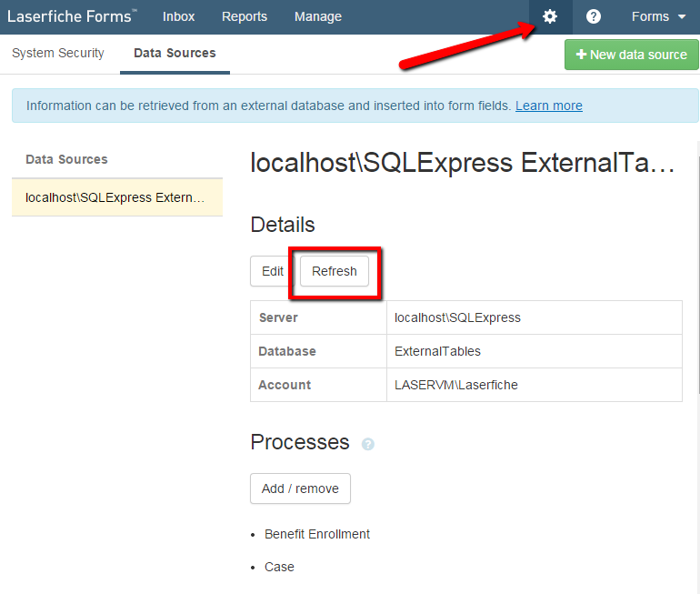Open the Inbox menu
700x594 pixels.
(x=178, y=17)
